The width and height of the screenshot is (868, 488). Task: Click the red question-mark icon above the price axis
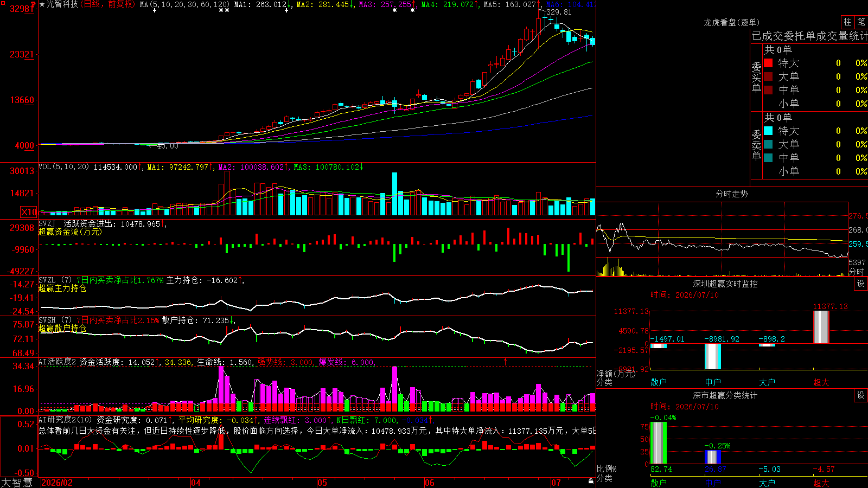coord(34,4)
